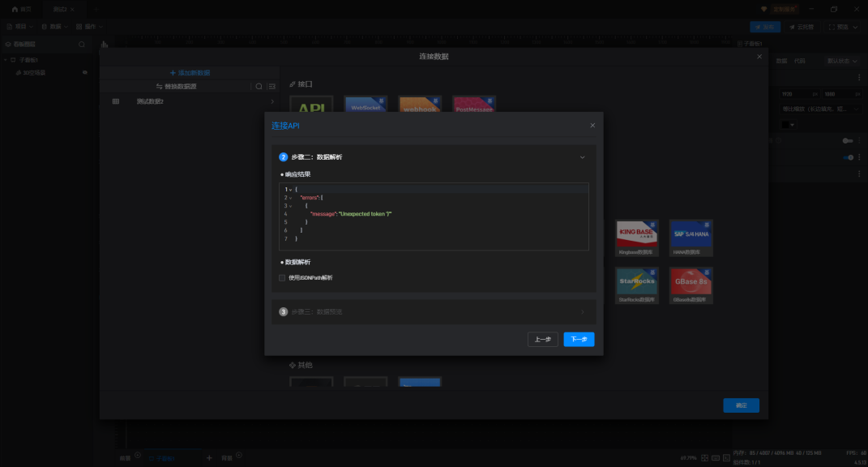Go to the 首页 home tab
Viewport: 868px width, 467px height.
tap(22, 10)
